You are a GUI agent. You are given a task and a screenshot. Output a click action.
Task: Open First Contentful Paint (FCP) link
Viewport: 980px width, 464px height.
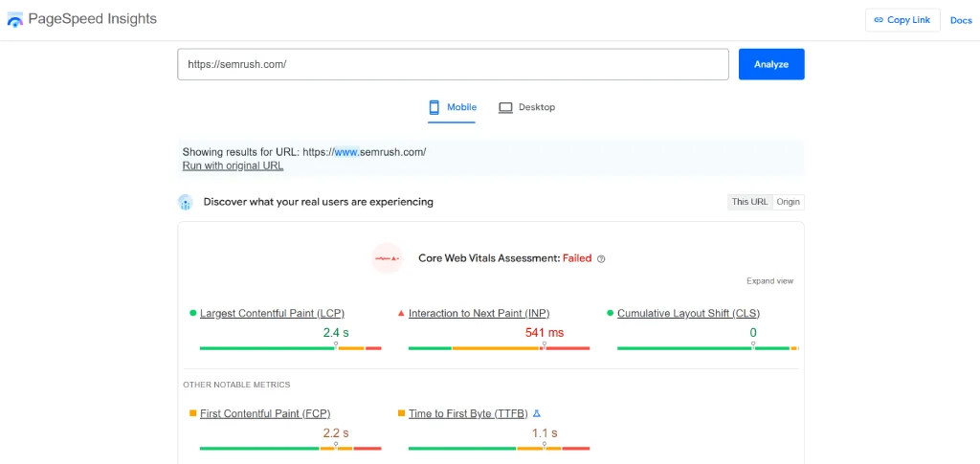[x=265, y=413]
